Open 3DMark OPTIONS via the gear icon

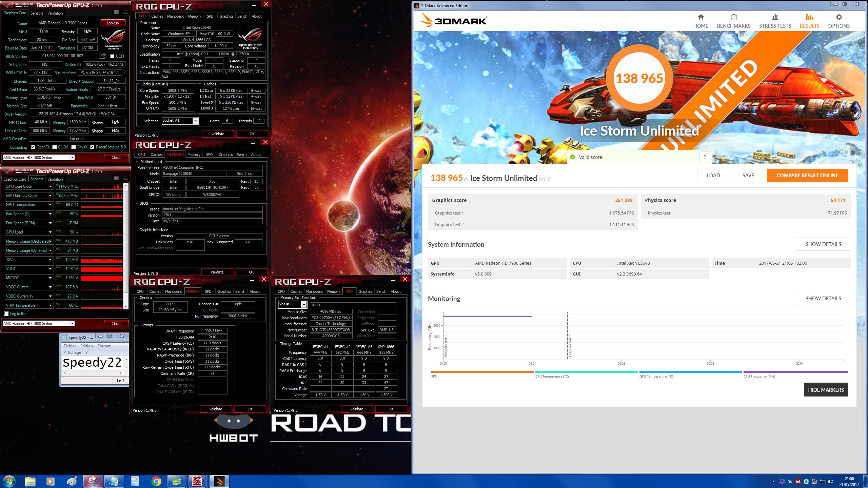coord(839,17)
